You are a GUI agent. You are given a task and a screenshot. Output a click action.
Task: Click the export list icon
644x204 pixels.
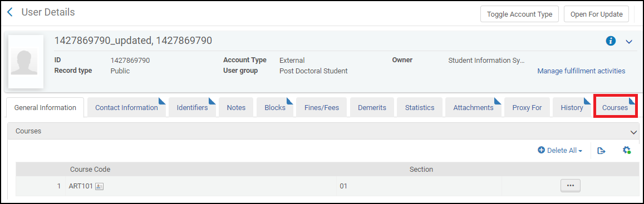(x=601, y=151)
